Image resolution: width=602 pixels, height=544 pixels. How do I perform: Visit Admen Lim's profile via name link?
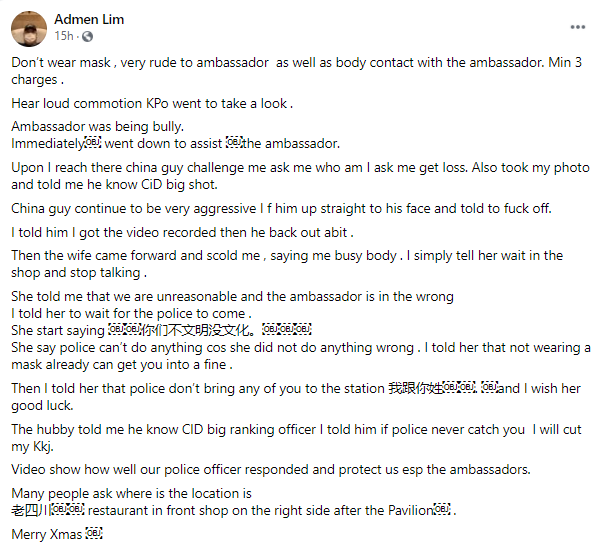(89, 19)
